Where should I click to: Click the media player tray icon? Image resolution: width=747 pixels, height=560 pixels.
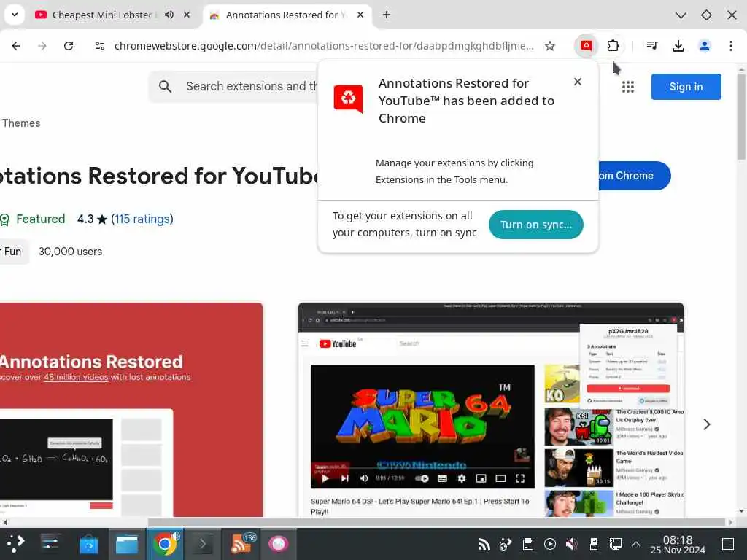click(x=550, y=544)
